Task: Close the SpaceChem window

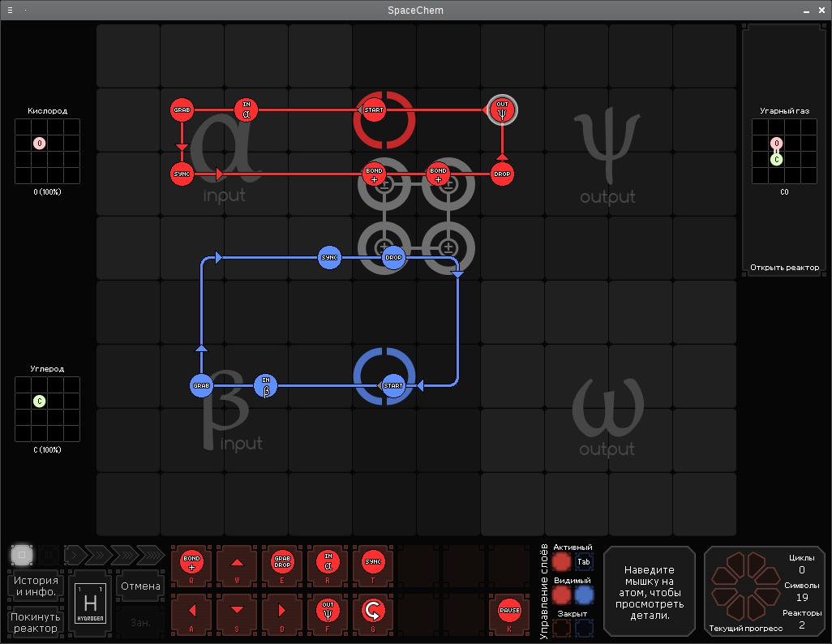Action: point(821,10)
